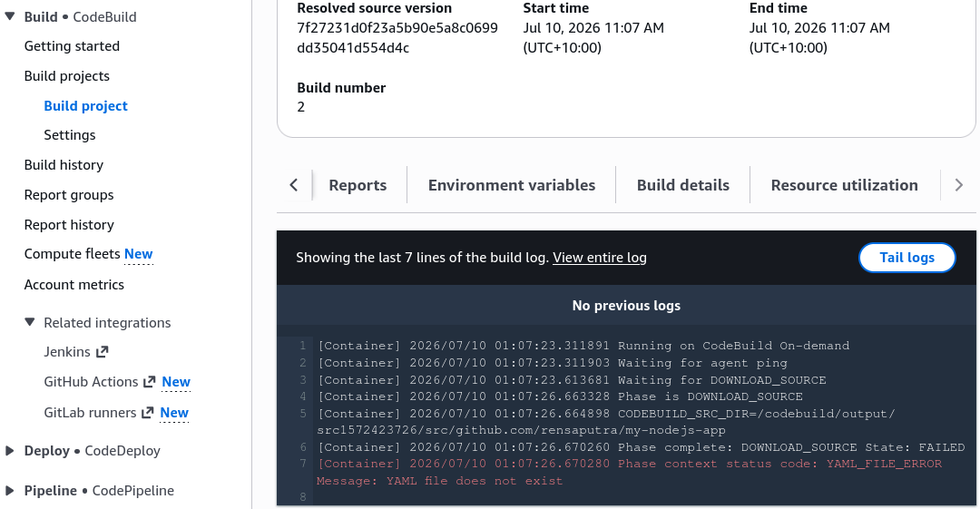Click the Tail logs button

pos(906,258)
